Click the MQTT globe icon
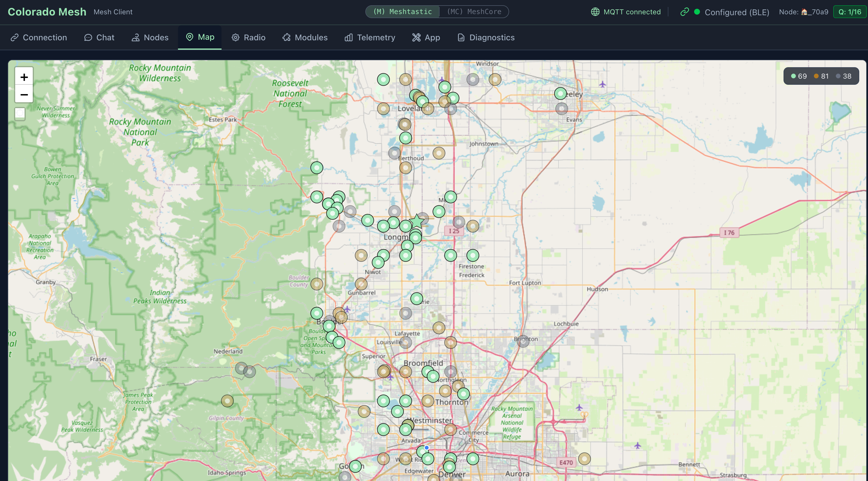Screen dimensions: 868x481 pos(595,12)
